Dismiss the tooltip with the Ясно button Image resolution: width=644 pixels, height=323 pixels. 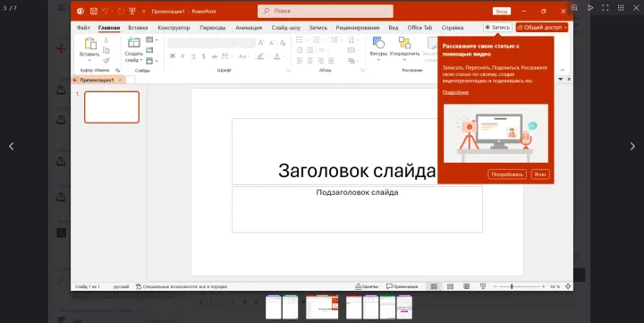540,174
